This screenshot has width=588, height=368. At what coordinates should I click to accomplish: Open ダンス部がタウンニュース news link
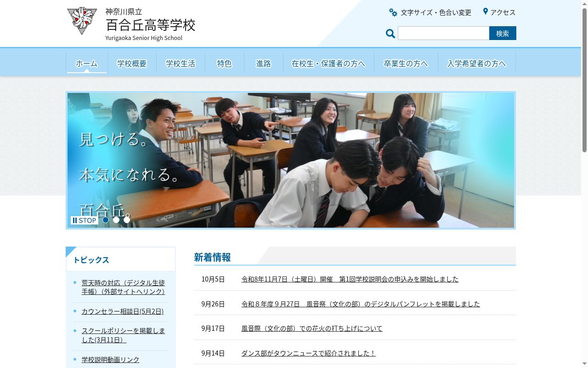pyautogui.click(x=309, y=353)
